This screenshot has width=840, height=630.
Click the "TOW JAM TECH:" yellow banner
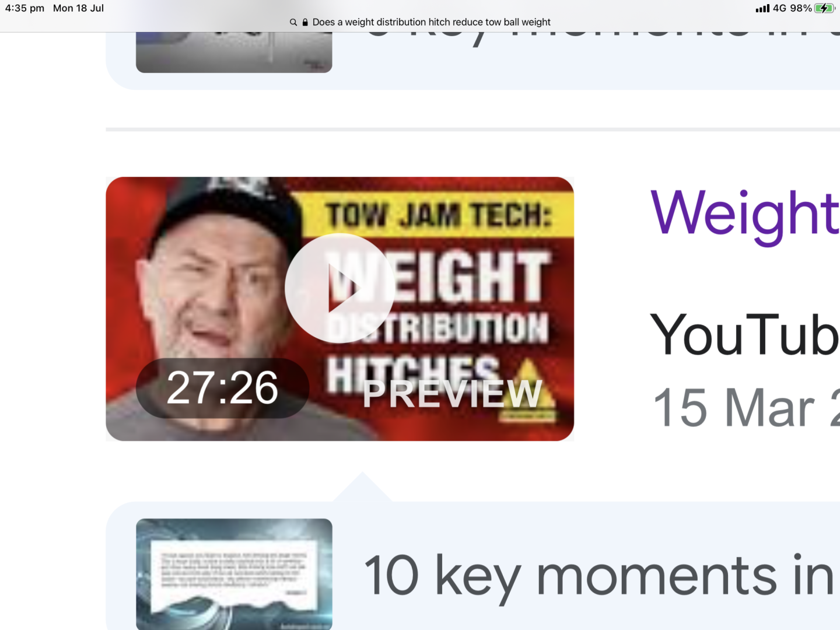click(437, 215)
